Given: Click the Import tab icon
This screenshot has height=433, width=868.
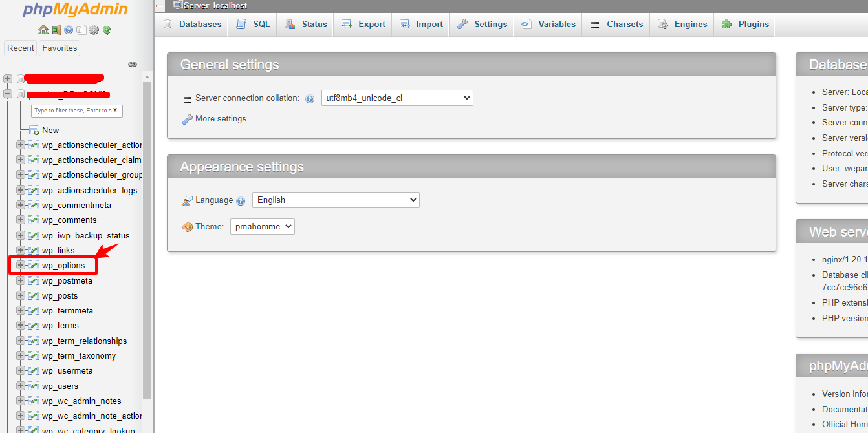Looking at the screenshot, I should 405,24.
